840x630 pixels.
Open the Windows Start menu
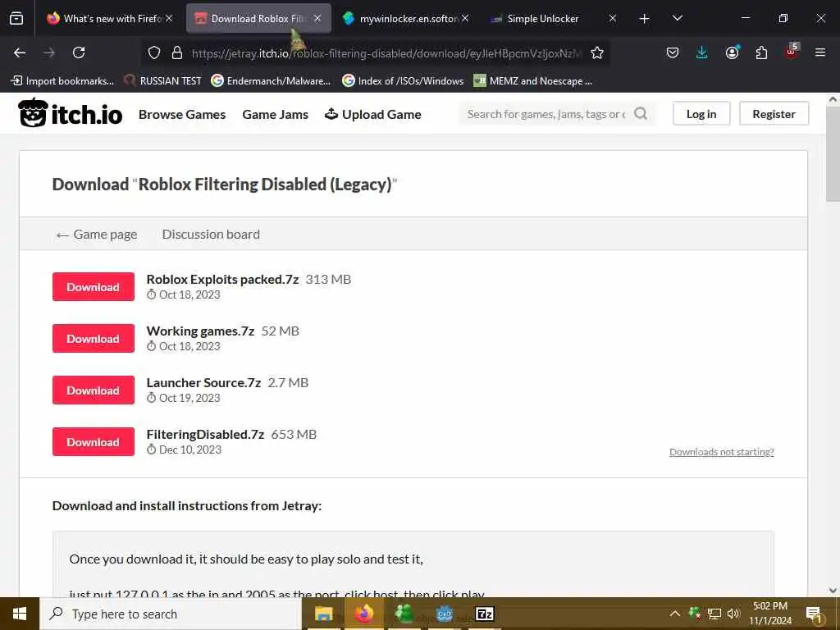click(x=20, y=614)
